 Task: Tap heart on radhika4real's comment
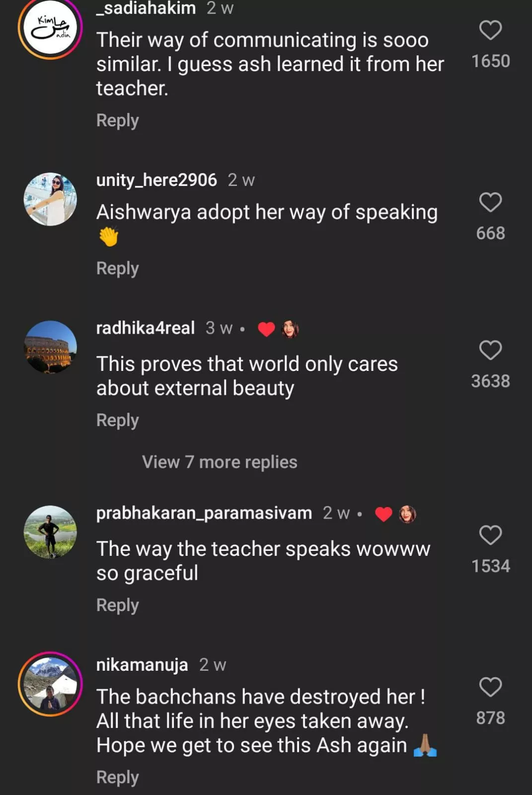(490, 350)
